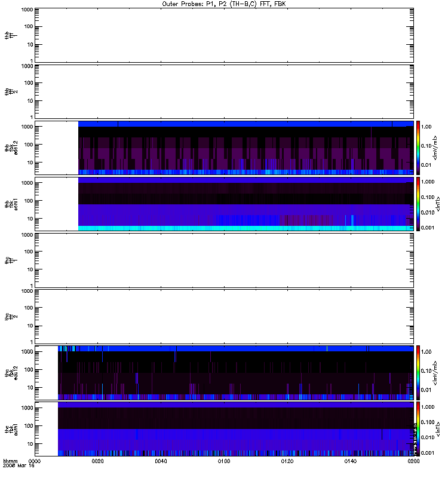Select the thc fbk scm1 color bar
Image resolution: width=448 pixels, height=478 pixels.
418,429
